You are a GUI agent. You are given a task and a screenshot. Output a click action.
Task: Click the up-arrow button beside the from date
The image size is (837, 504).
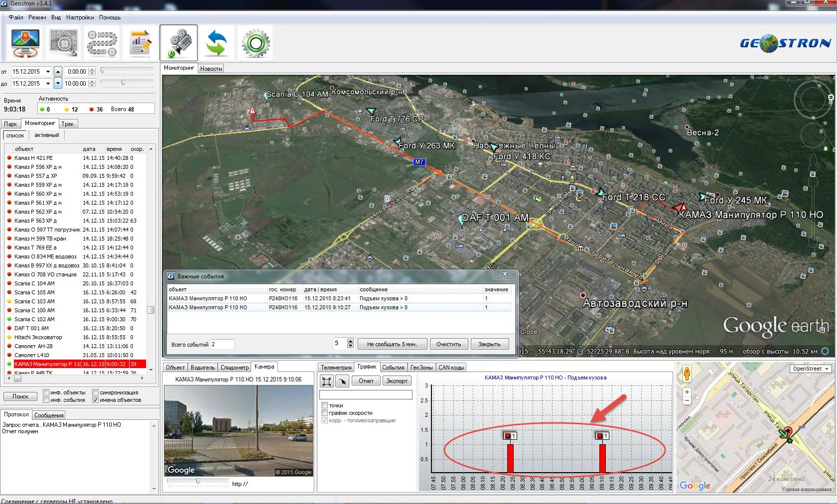pos(58,72)
